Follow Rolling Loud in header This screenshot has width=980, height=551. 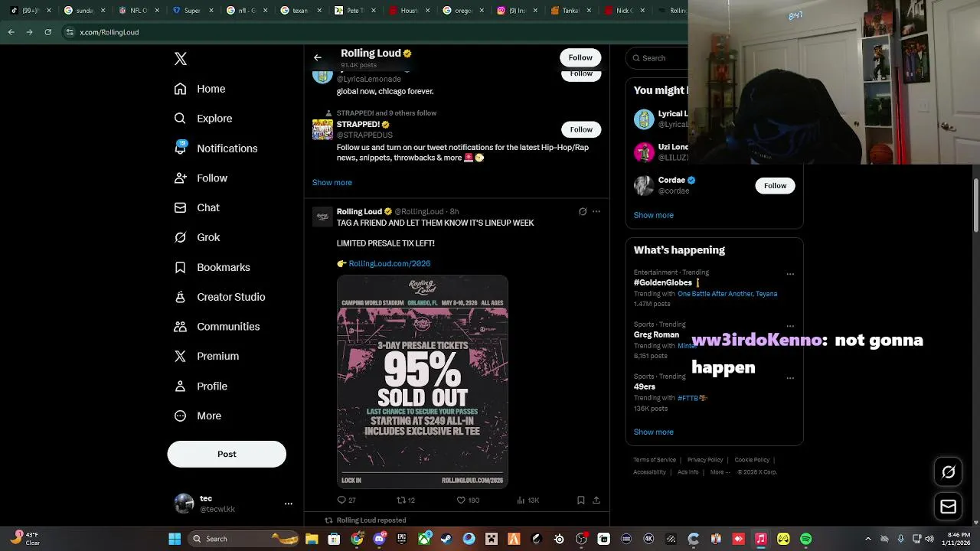tap(580, 57)
